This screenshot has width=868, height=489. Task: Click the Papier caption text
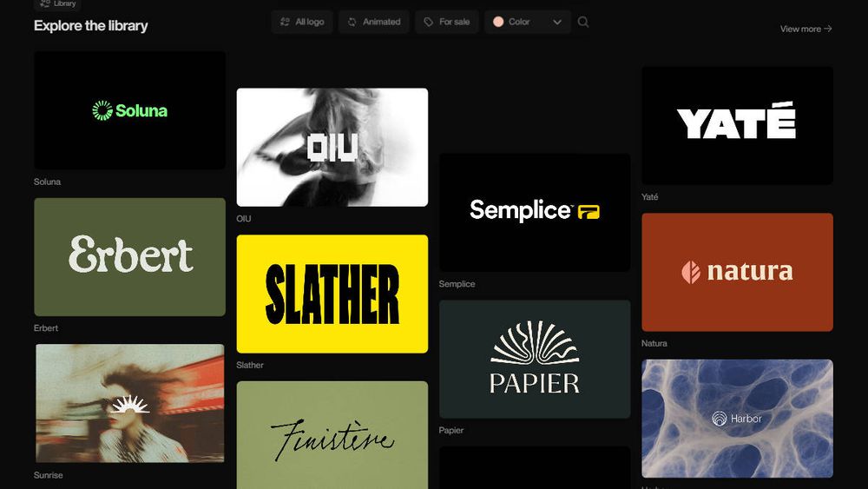coord(451,430)
